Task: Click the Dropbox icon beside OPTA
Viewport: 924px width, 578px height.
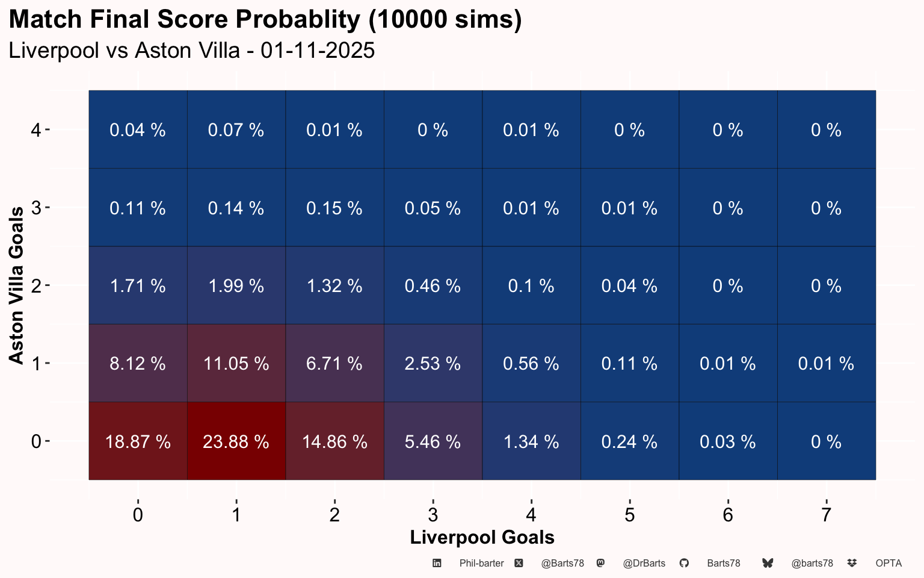Action: [852, 563]
